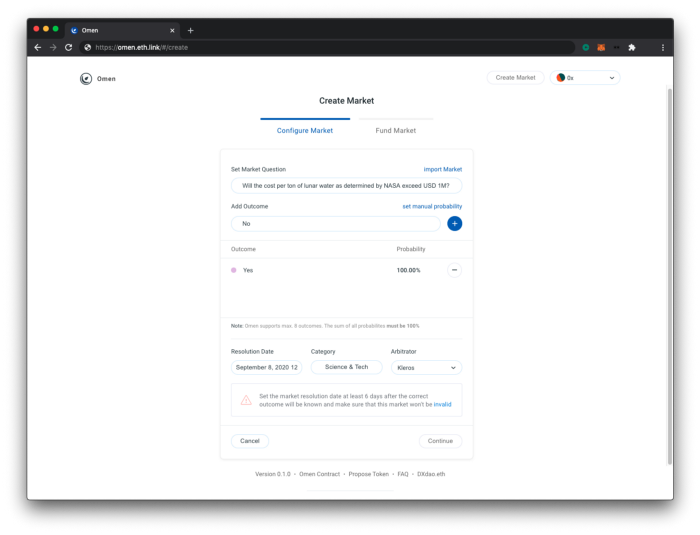Screen dimensions: 700x535
Task: Switch to the Fund Market step
Action: [395, 131]
